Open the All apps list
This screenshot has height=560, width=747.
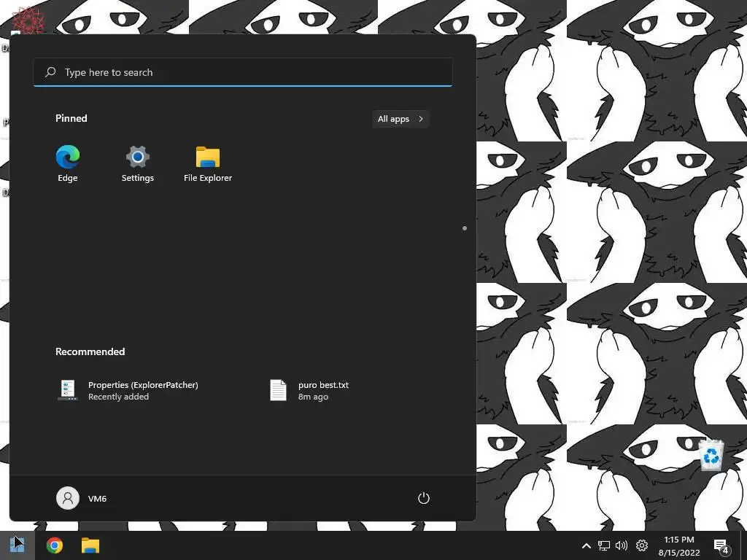400,119
